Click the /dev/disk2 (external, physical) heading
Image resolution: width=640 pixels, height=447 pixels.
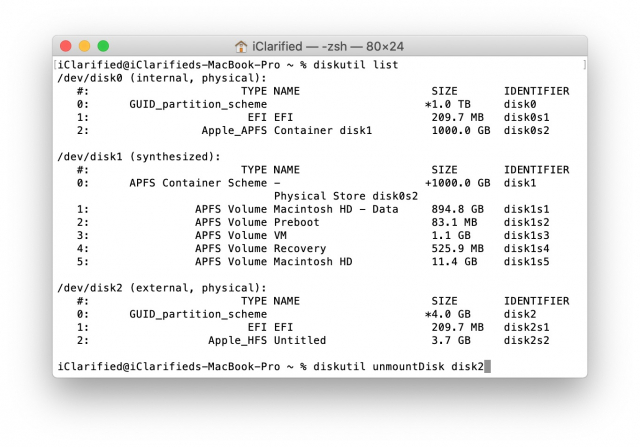(162, 288)
